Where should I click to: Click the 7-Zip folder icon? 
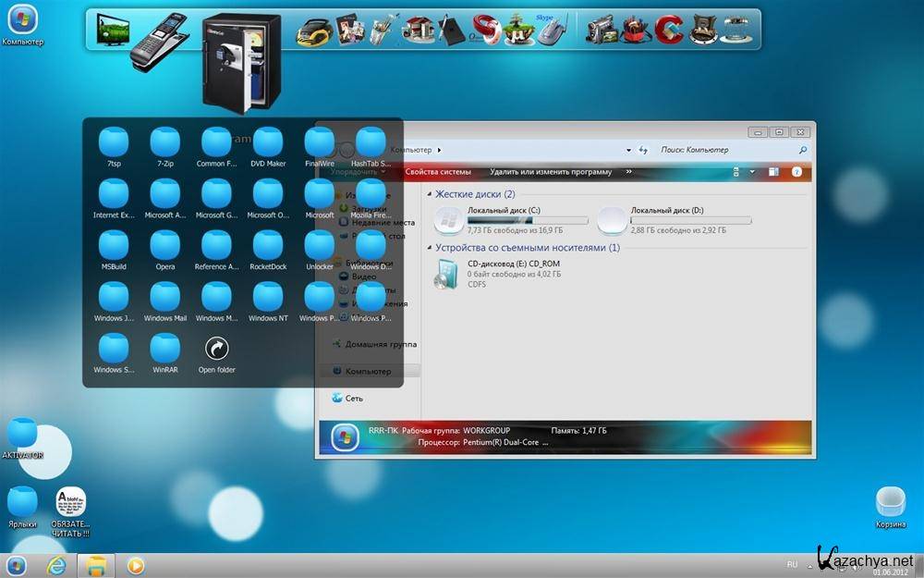(164, 143)
